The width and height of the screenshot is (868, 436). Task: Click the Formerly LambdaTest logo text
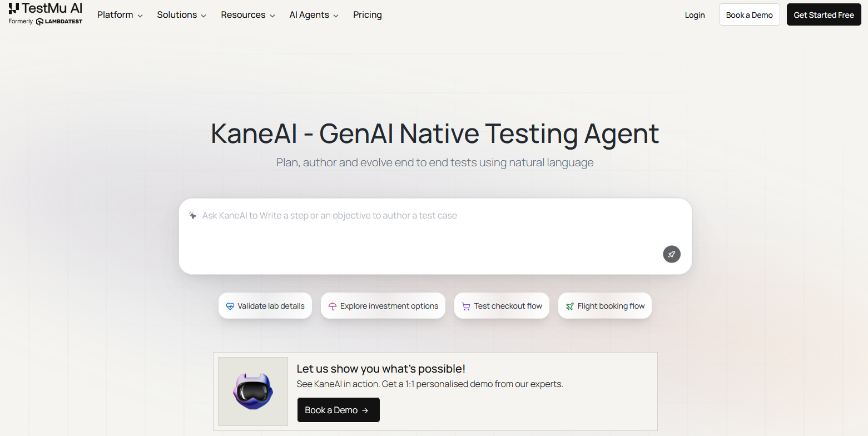[x=59, y=22]
